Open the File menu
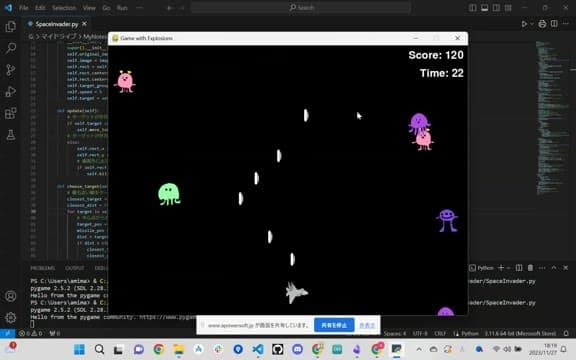The width and height of the screenshot is (576, 360). coord(24,8)
